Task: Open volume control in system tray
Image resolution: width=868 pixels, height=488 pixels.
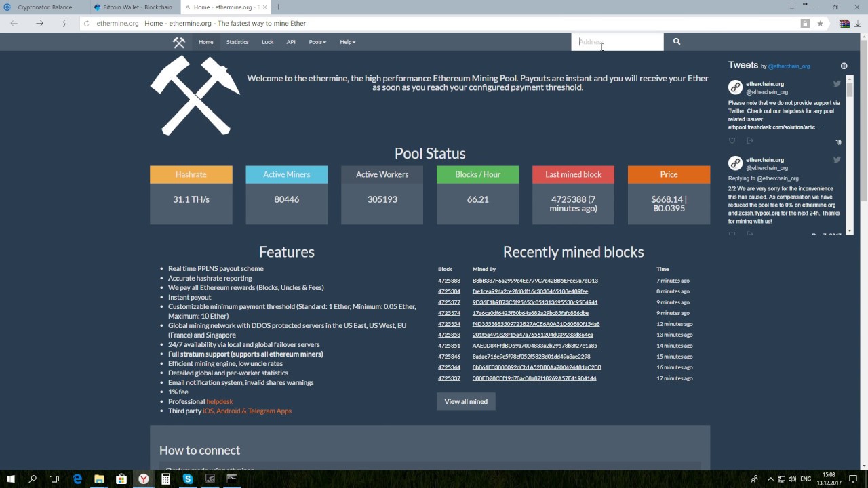Action: (791, 479)
